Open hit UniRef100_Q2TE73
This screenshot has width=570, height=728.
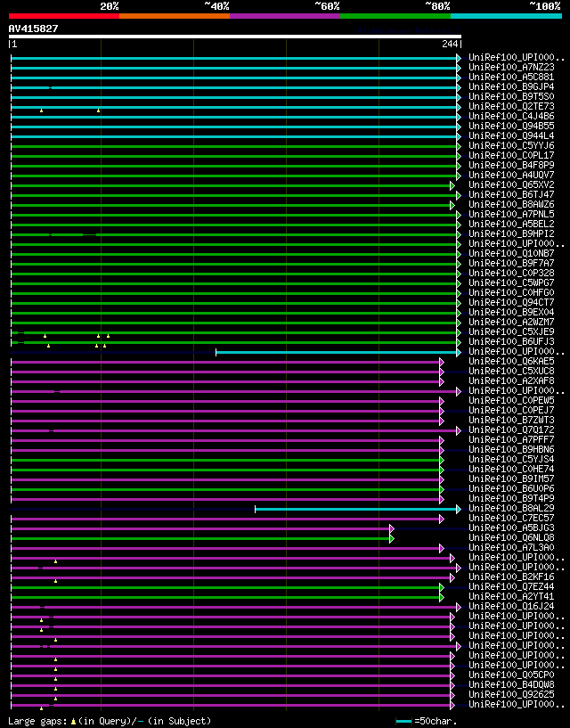[x=511, y=106]
